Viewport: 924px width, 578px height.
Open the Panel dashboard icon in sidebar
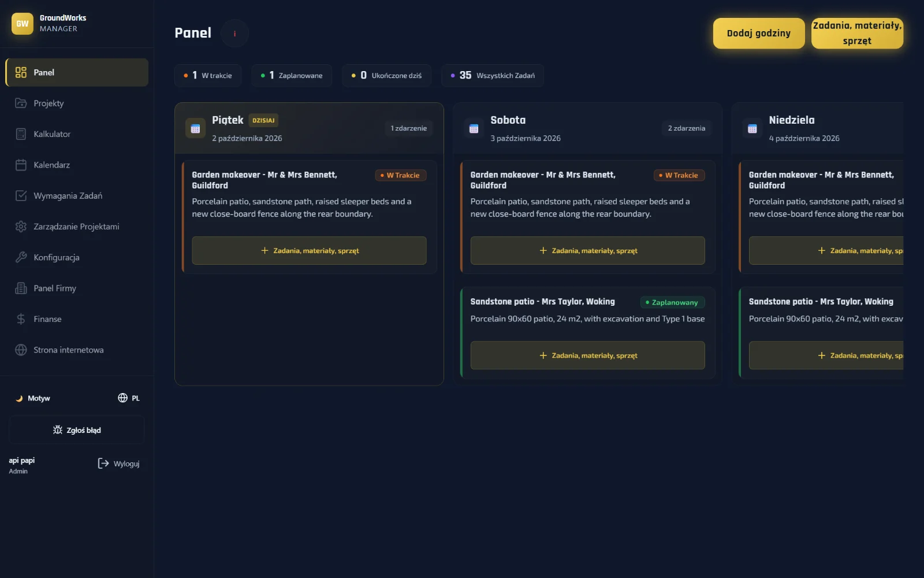[x=21, y=72]
